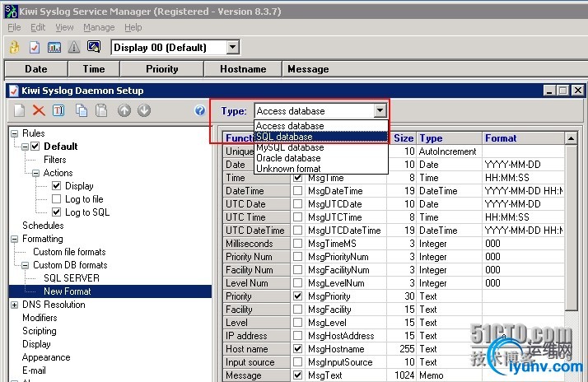The width and height of the screenshot is (588, 382).
Task: Delete item with red X icon
Action: coord(39,110)
